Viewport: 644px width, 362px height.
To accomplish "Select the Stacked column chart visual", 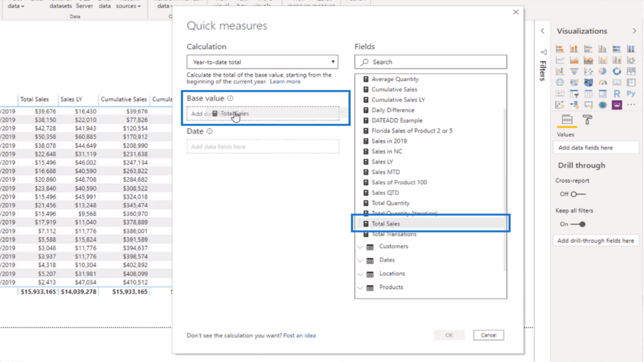I will [x=574, y=49].
